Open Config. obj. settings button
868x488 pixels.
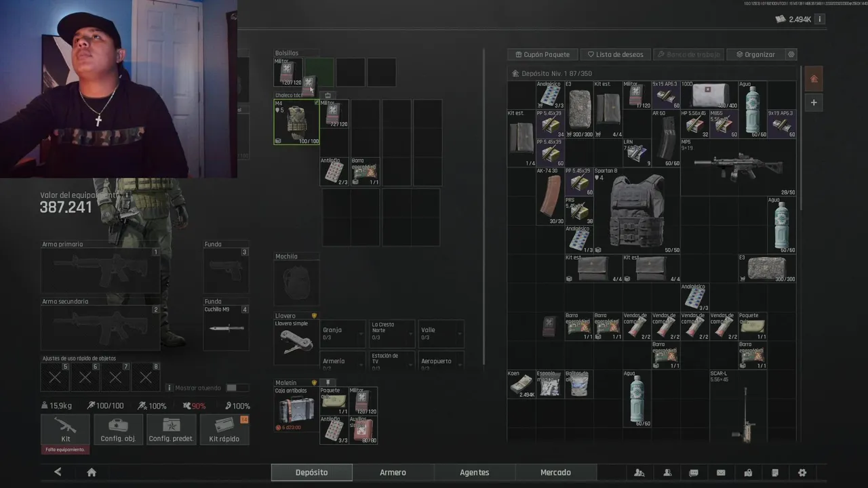[x=118, y=429]
